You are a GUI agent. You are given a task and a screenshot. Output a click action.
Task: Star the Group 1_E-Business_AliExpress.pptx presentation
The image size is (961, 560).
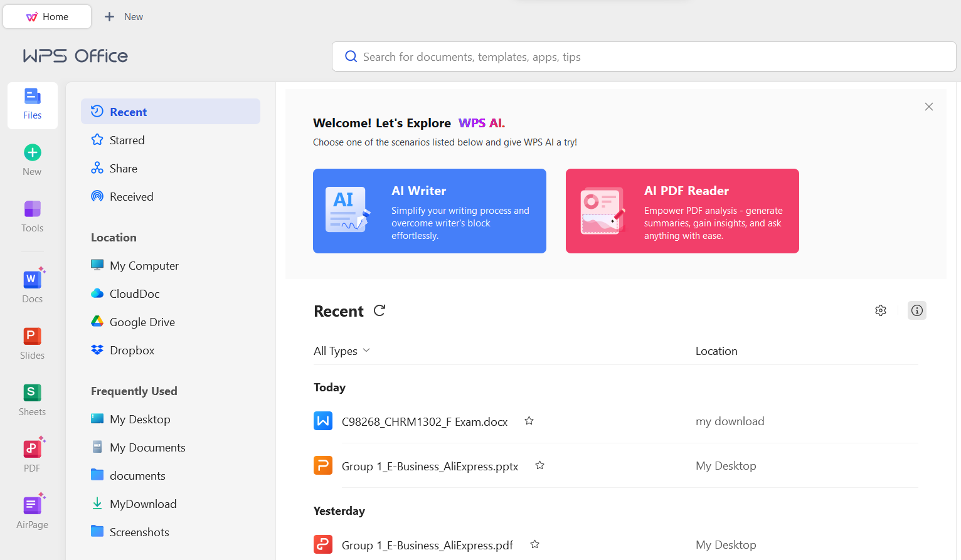pyautogui.click(x=539, y=465)
